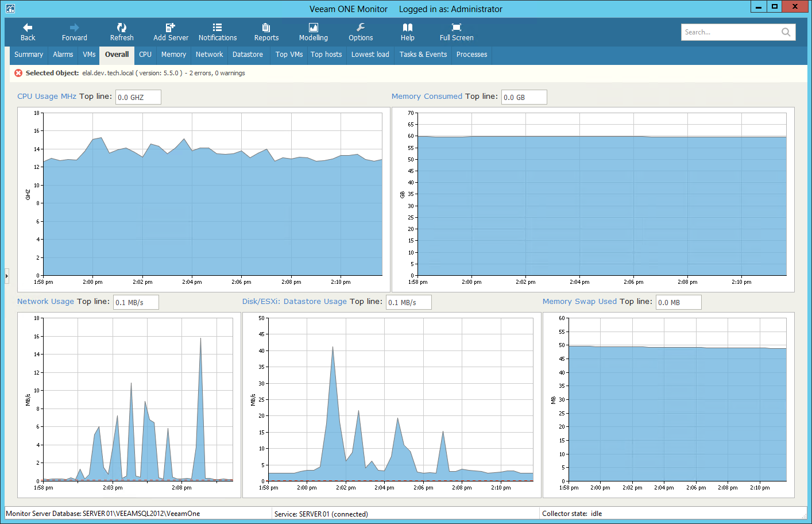812x524 pixels.
Task: Open the Top VMs tab
Action: [289, 55]
